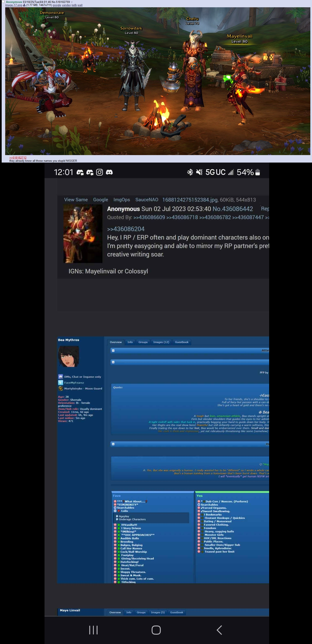Screen dimensions: 312x644
Task: Collapse the header bar above the Q&A box
Action: tap(113, 444)
